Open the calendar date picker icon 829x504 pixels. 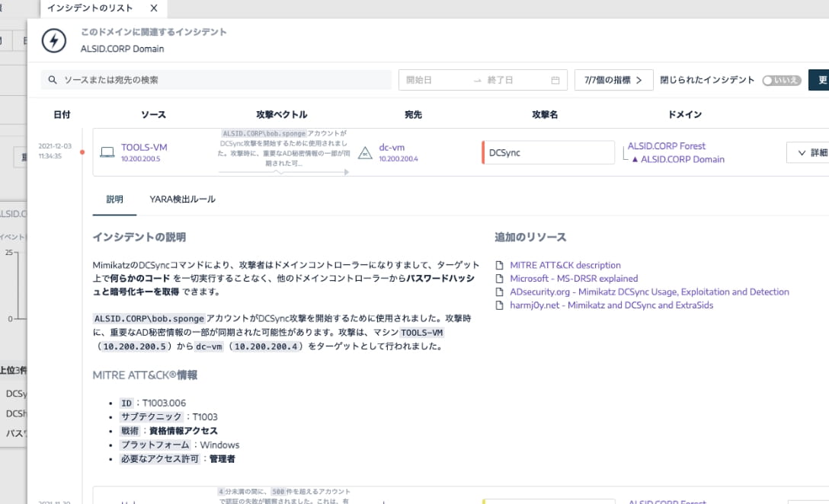point(555,80)
